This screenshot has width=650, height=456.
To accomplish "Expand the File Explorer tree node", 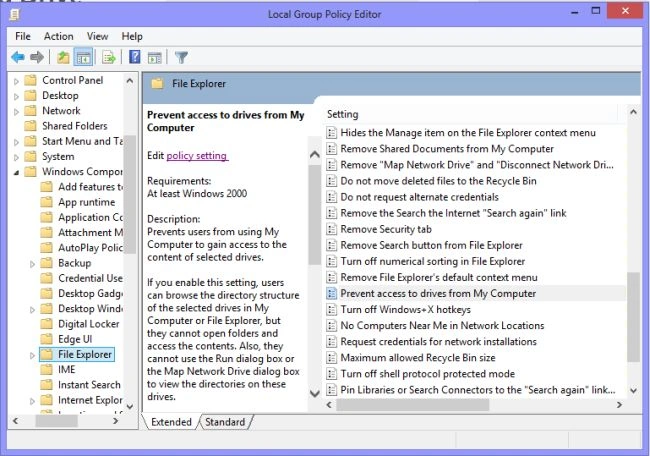I will click(32, 355).
